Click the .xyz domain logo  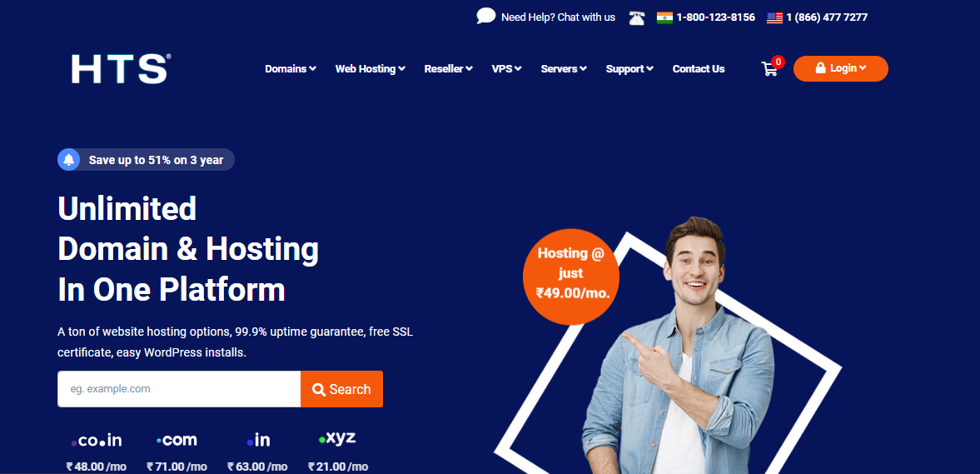[337, 438]
